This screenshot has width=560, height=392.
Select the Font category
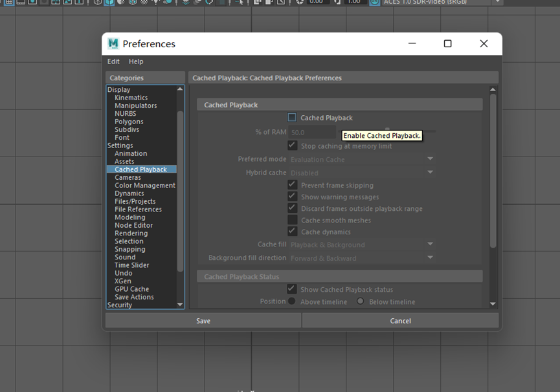click(122, 137)
